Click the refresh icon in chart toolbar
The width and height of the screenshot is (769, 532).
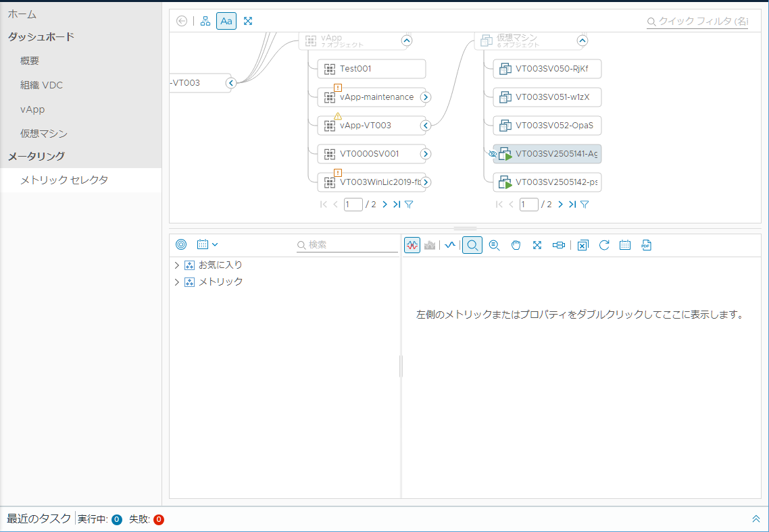(x=604, y=245)
